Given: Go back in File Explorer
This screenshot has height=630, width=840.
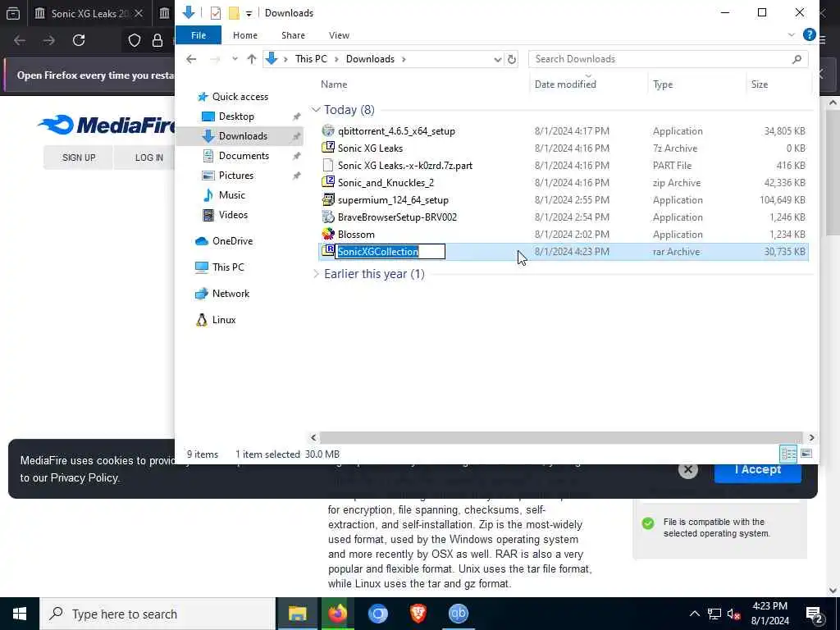Looking at the screenshot, I should coord(191,59).
